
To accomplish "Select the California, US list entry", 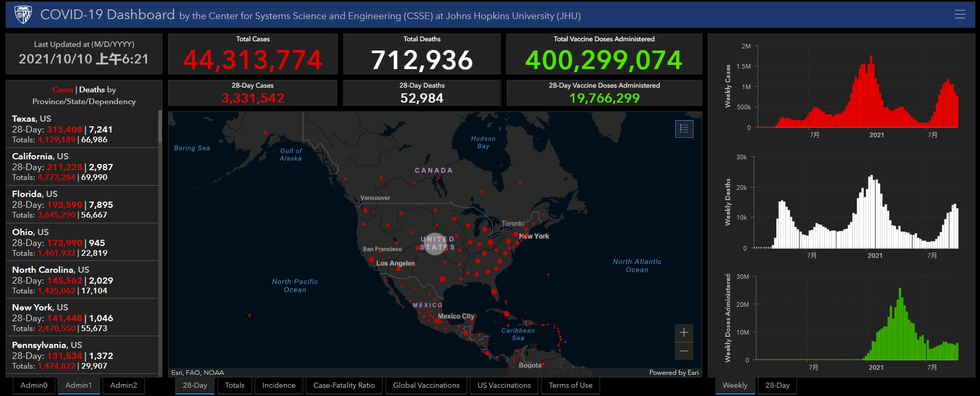I will click(82, 167).
